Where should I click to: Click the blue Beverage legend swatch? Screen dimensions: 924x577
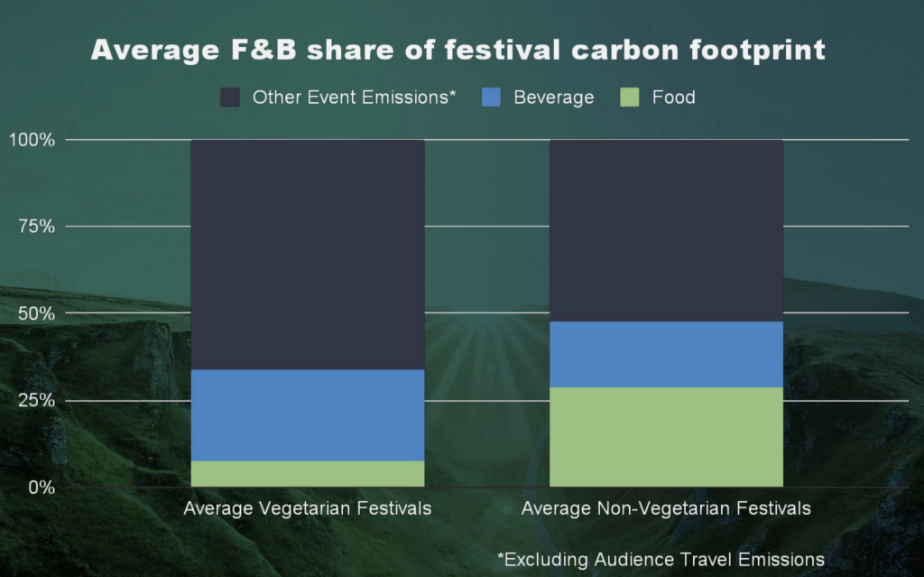(492, 98)
